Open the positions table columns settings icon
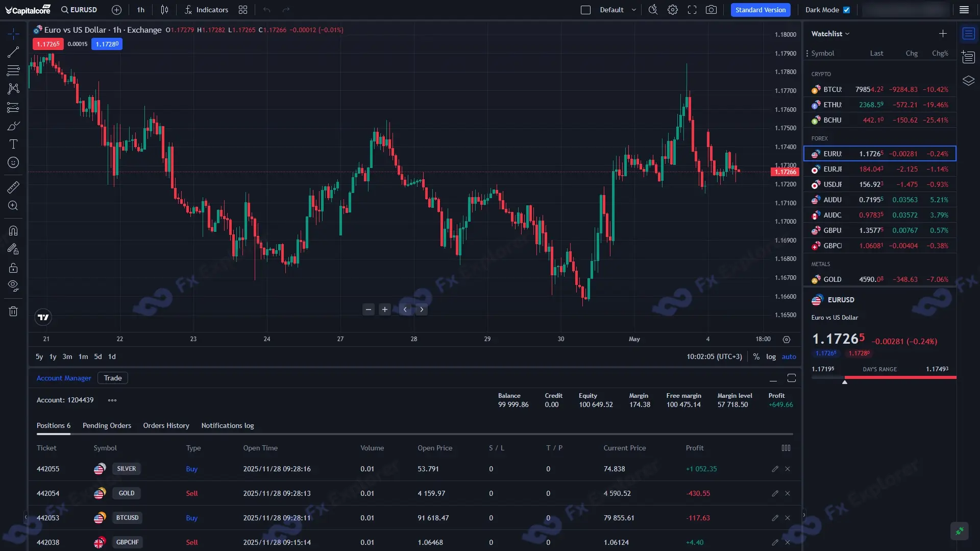This screenshot has width=980, height=551. [x=786, y=448]
